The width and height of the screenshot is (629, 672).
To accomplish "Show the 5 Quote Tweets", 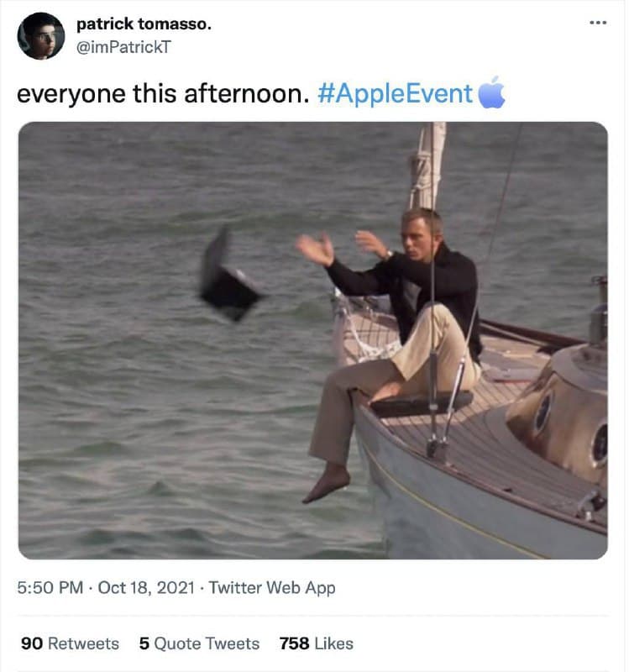I will [199, 643].
